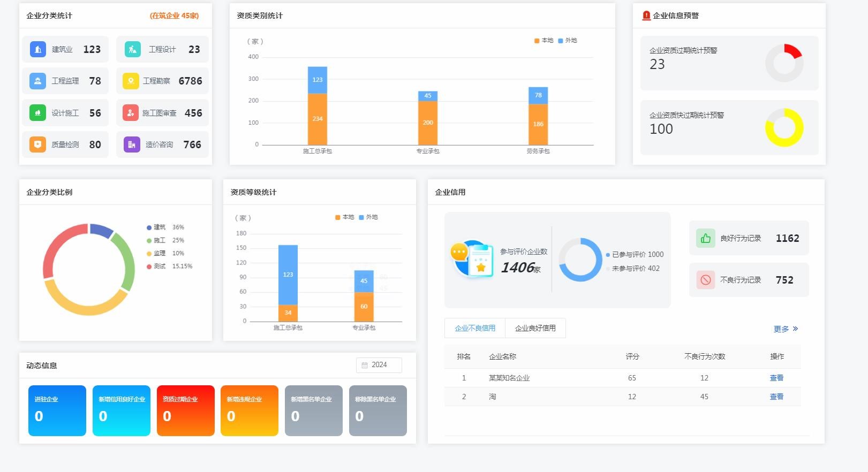Open the 2024 year picker
The width and height of the screenshot is (868, 472).
tap(379, 365)
